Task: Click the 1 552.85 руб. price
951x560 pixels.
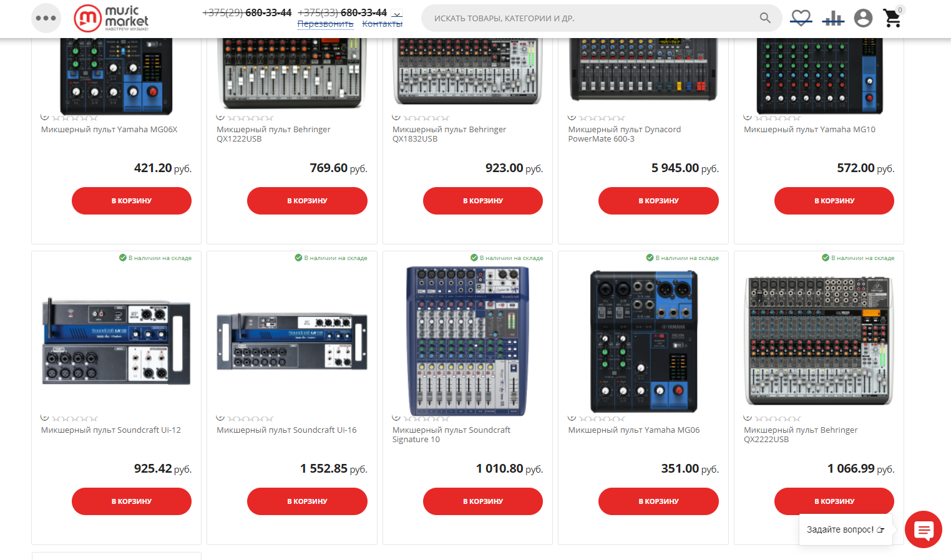Action: click(x=333, y=468)
